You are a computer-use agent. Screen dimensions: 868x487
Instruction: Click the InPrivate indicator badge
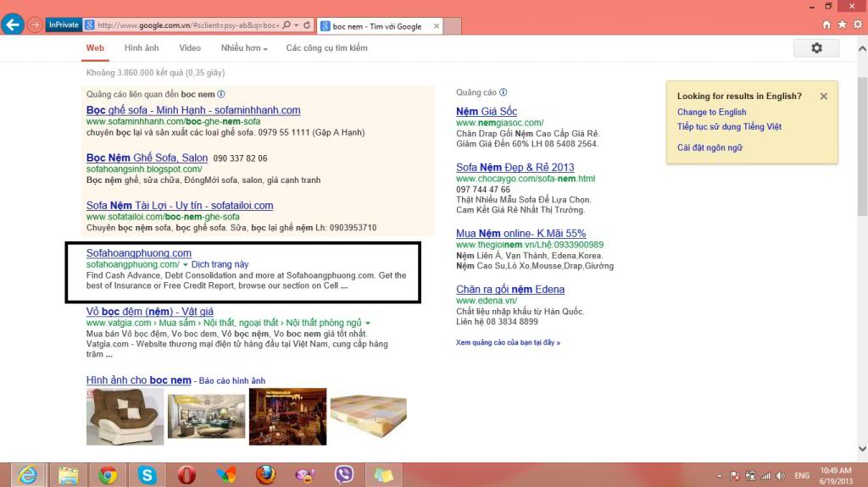coord(64,25)
